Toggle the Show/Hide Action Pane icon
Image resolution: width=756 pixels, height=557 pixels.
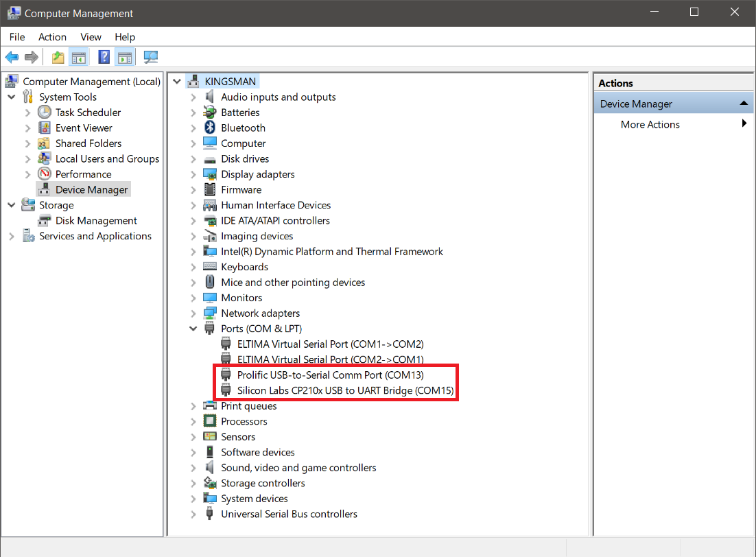pos(125,58)
